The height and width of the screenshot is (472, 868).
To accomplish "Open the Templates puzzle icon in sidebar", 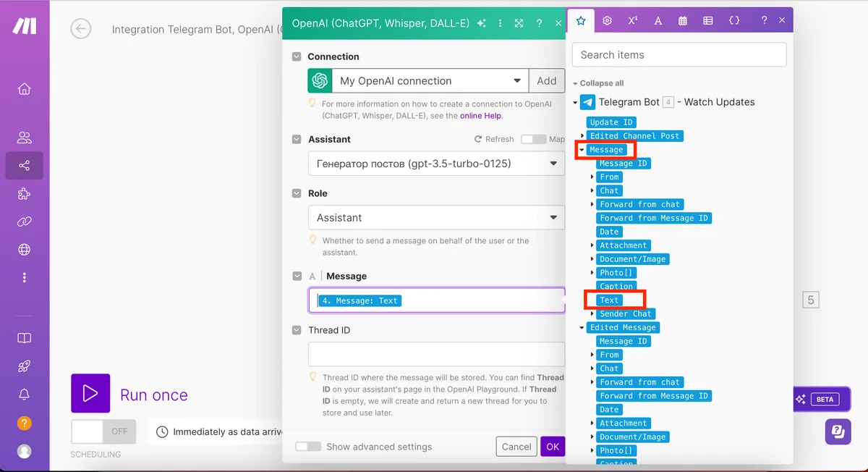I will point(25,194).
